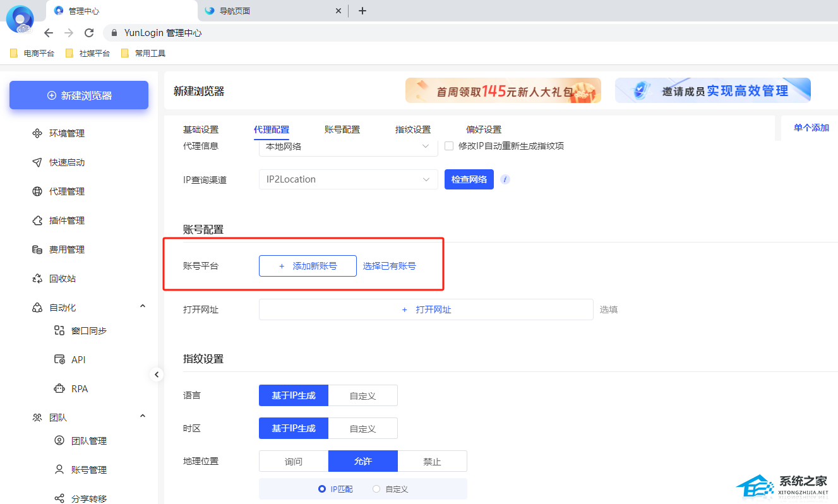
Task: Select the 窗口同步 icon in sidebar
Action: (59, 330)
